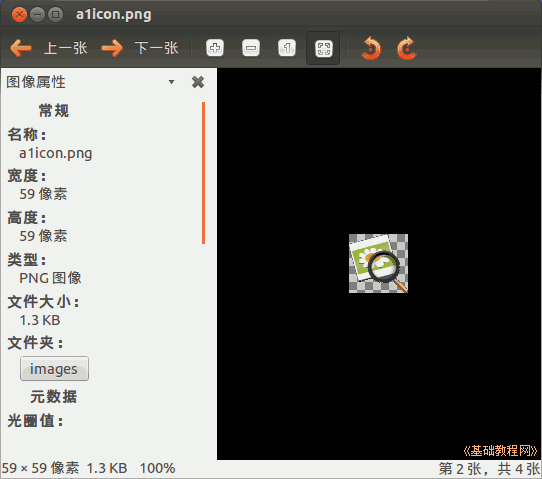This screenshot has width=542, height=479.
Task: Open the 图像属性 sidebar dropdown arrow
Action: point(171,82)
